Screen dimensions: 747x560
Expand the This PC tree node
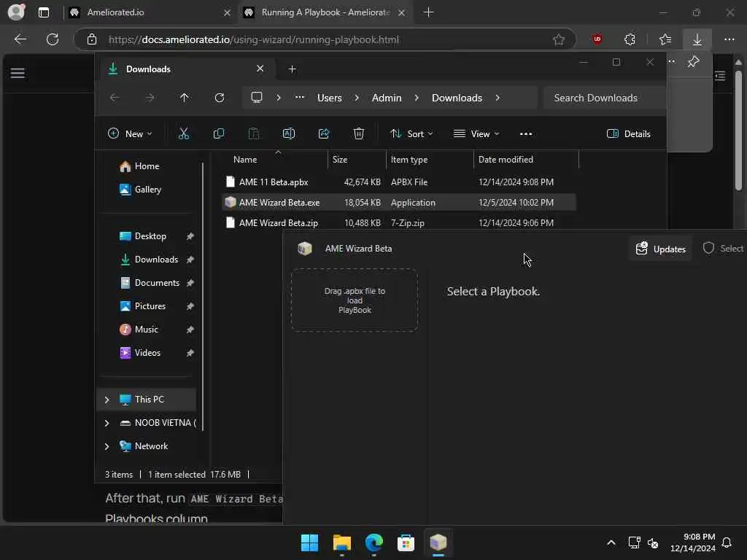click(x=107, y=400)
